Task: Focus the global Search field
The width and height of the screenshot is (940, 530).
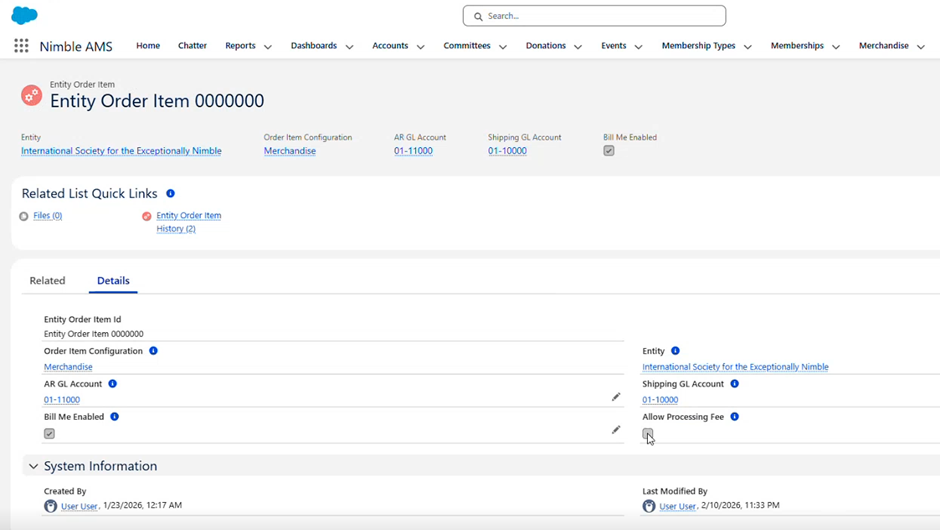Action: 594,16
